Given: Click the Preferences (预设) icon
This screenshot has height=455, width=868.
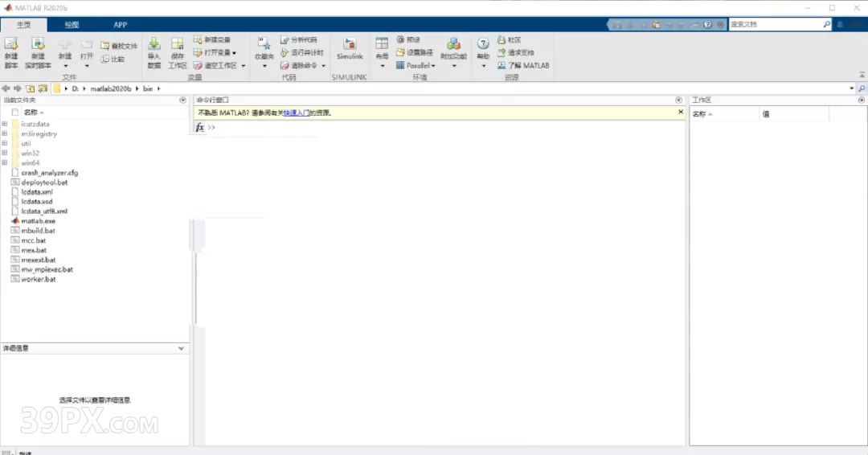Looking at the screenshot, I should pyautogui.click(x=400, y=39).
